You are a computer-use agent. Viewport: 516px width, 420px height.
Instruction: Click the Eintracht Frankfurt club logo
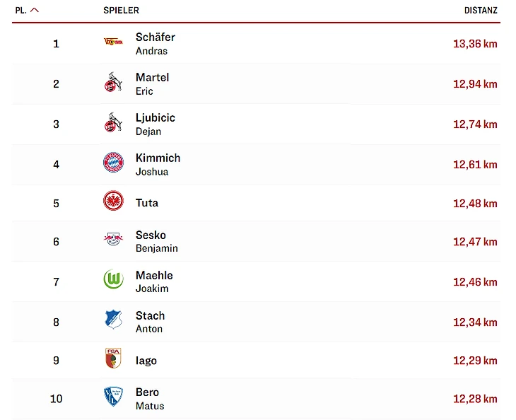pyautogui.click(x=113, y=202)
